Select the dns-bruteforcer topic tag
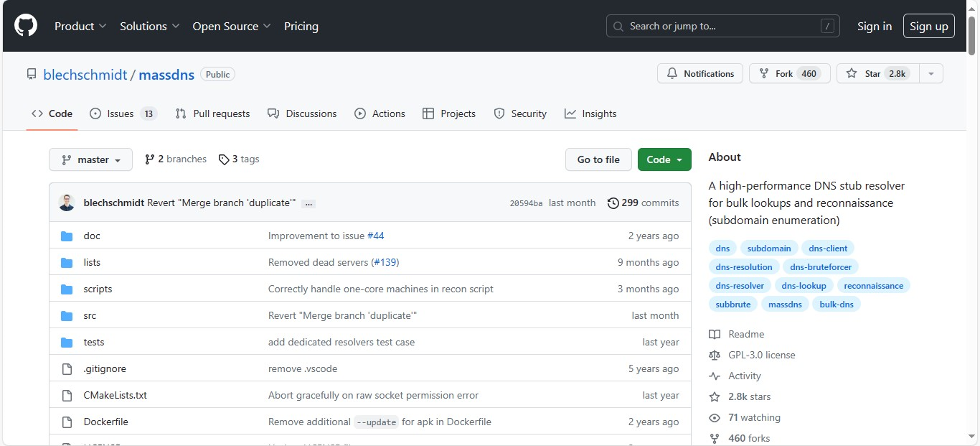Image resolution: width=980 pixels, height=446 pixels. pos(821,266)
